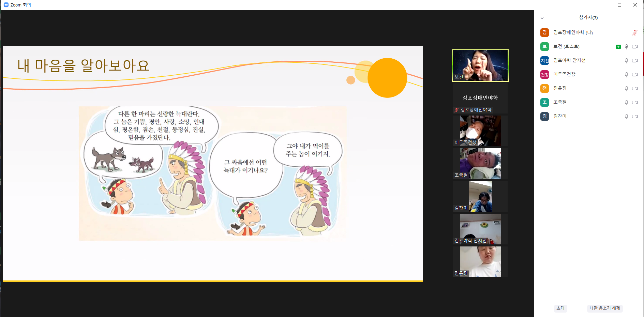Select the 조국현 video thumbnail
This screenshot has width=644, height=317.
point(480,164)
